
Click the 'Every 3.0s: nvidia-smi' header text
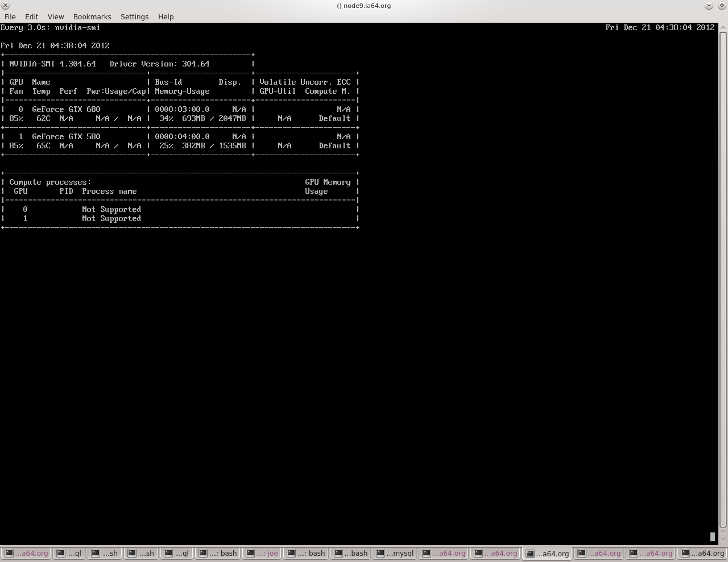[x=50, y=27]
